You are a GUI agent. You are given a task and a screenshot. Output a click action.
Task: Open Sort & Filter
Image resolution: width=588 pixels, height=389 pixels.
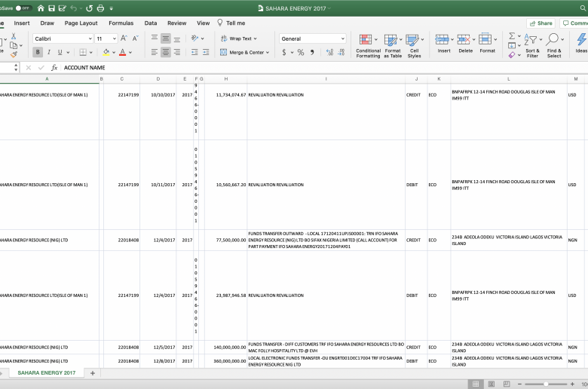pos(532,45)
